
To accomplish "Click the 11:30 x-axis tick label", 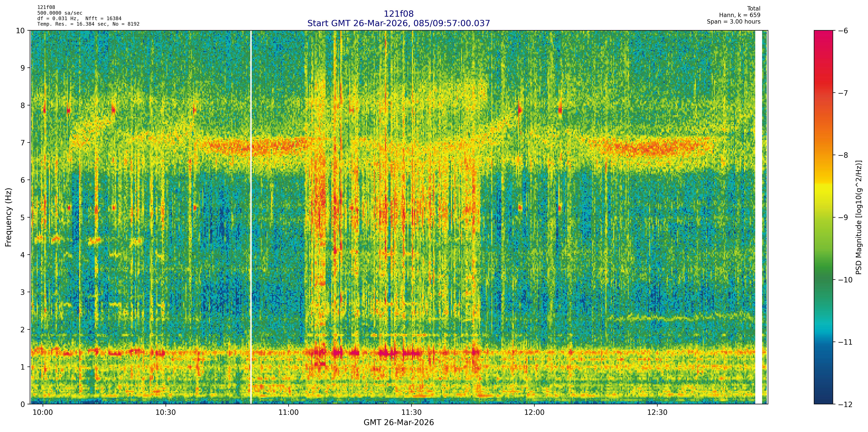I will pyautogui.click(x=411, y=413).
